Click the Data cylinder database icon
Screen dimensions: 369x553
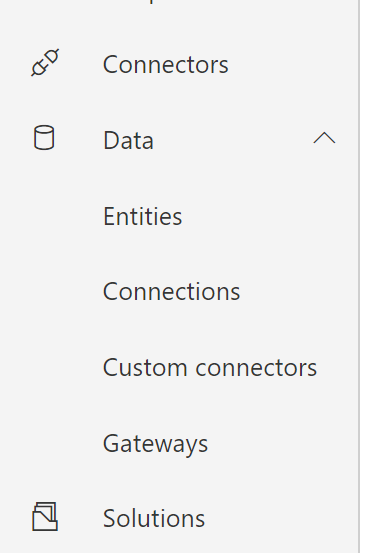44,138
